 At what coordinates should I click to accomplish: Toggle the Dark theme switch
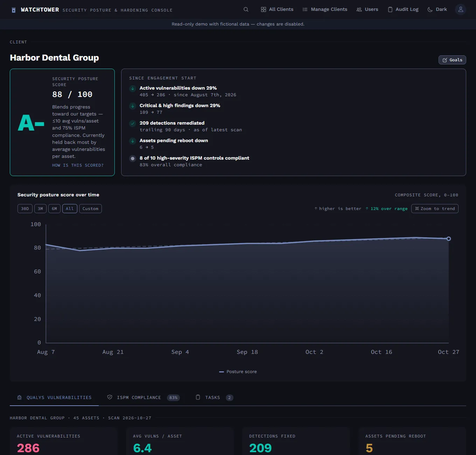437,9
